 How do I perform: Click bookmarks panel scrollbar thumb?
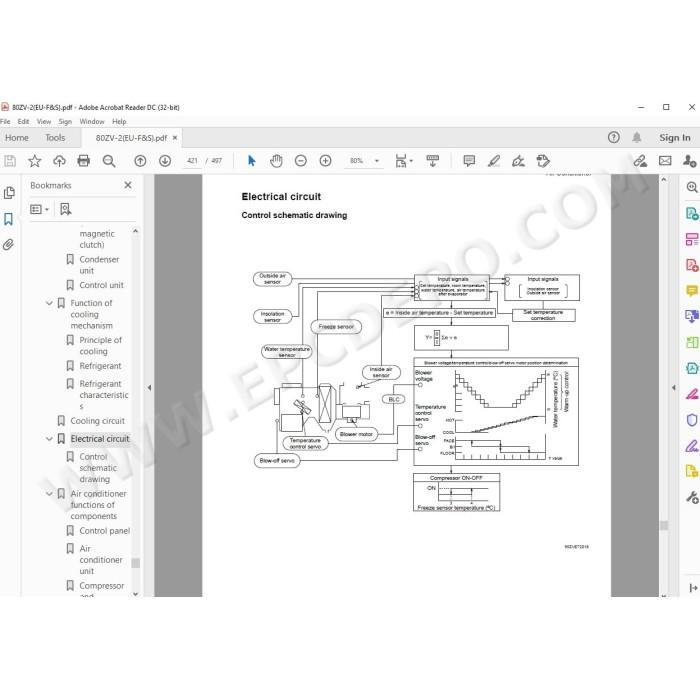pyautogui.click(x=136, y=563)
